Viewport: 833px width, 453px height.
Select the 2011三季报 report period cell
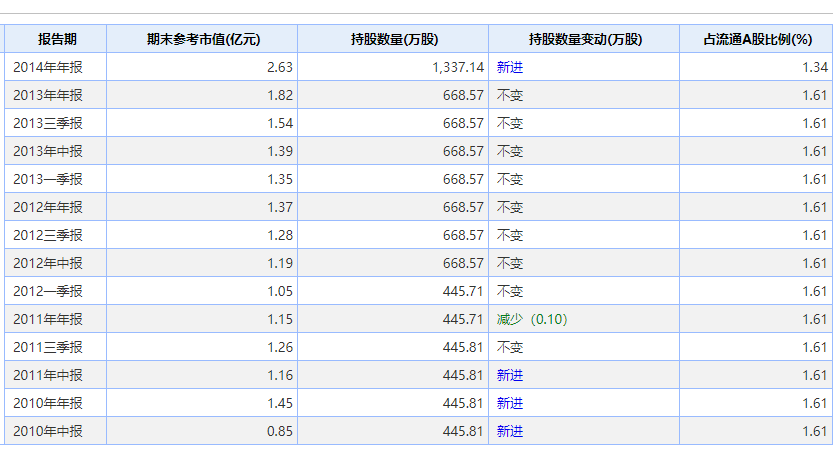tap(56, 347)
